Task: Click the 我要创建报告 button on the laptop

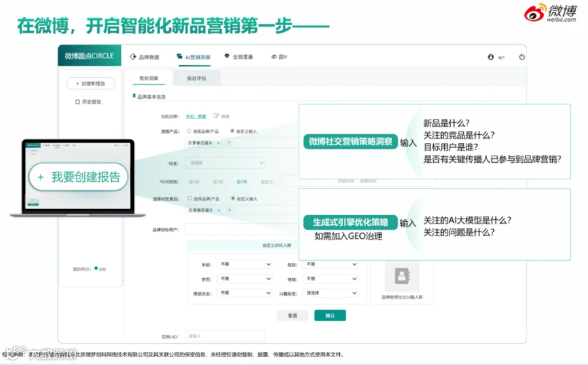Action: (78, 177)
